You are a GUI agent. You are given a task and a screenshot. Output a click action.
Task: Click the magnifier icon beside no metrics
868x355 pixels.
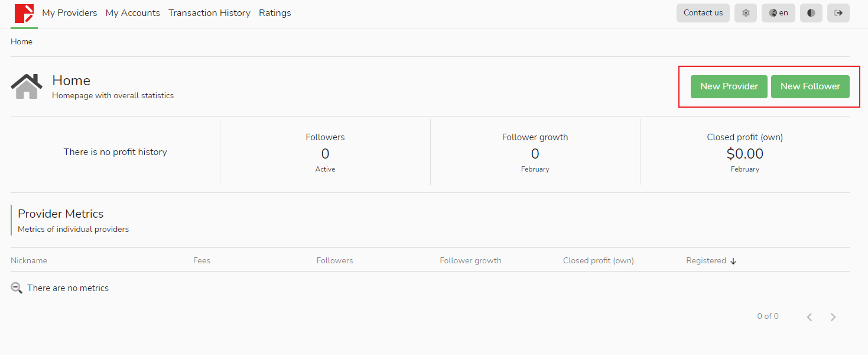coord(17,288)
